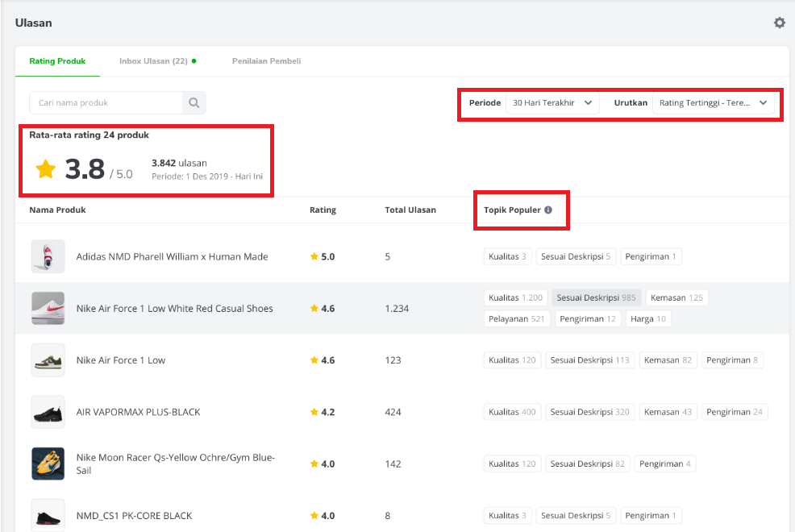
Task: Click the Adidas NMD Pharell product thumbnail
Action: (48, 256)
